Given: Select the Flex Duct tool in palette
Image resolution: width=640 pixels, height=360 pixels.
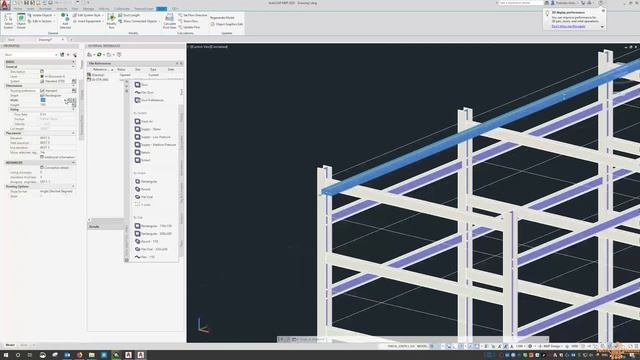Looking at the screenshot, I should point(144,92).
